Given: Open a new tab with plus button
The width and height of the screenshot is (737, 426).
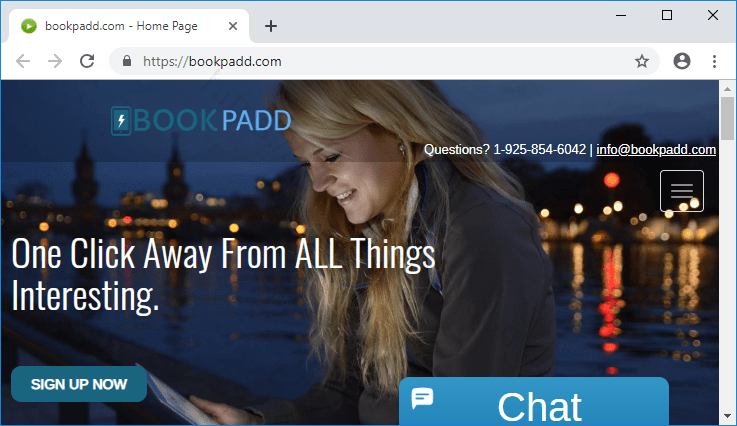Looking at the screenshot, I should pyautogui.click(x=270, y=26).
